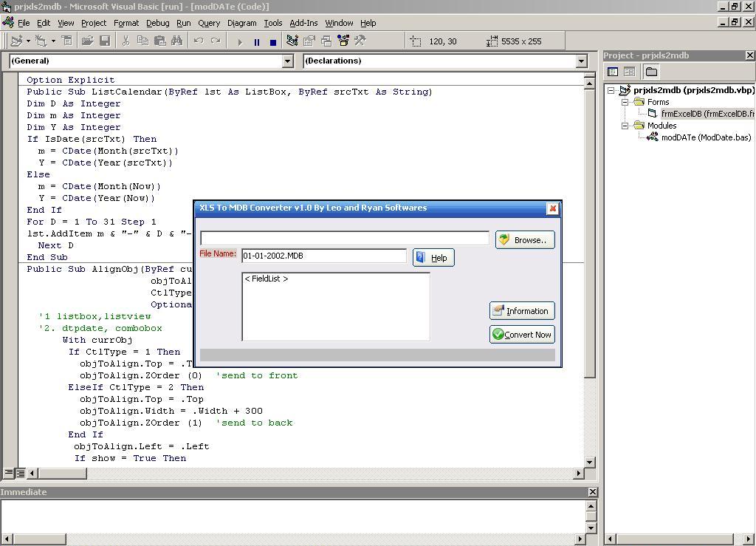Open the Add Project dropdown arrow
756x546 pixels.
pos(28,41)
